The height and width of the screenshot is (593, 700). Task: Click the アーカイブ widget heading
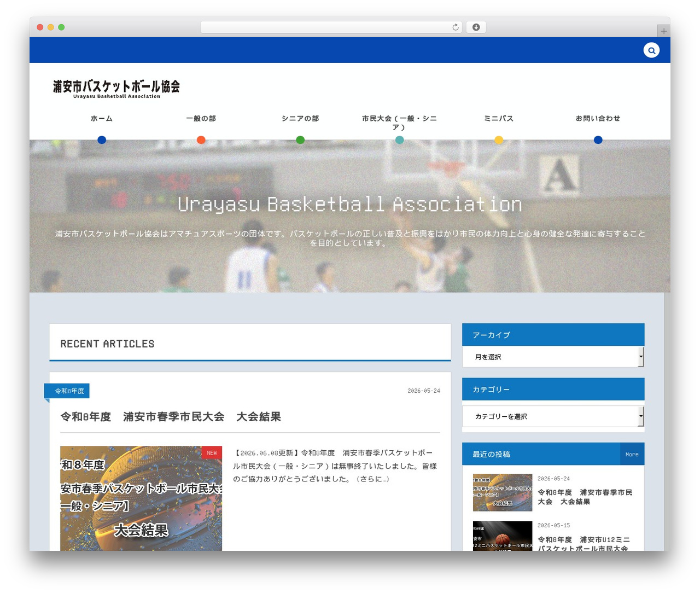coord(492,335)
